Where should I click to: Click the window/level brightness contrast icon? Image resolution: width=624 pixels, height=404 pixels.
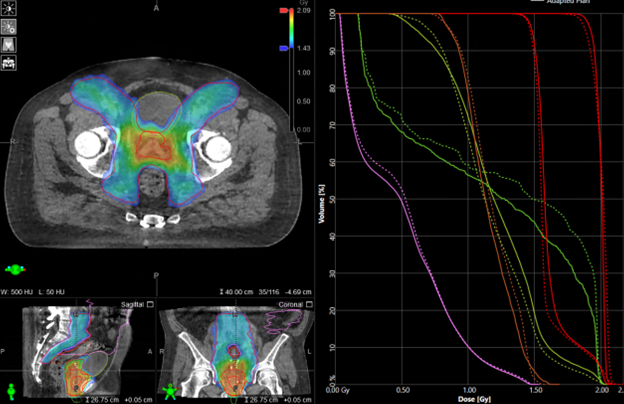click(x=8, y=8)
